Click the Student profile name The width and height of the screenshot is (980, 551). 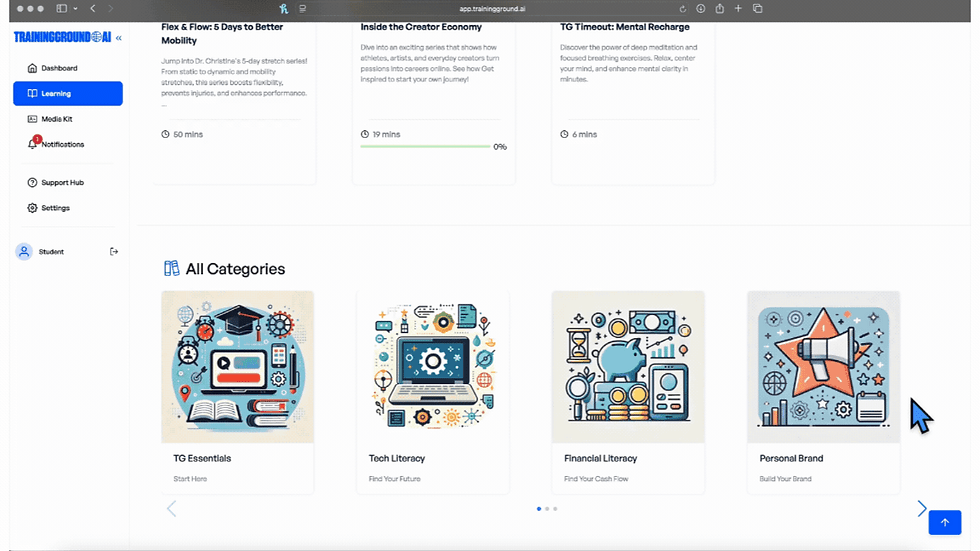click(x=51, y=252)
